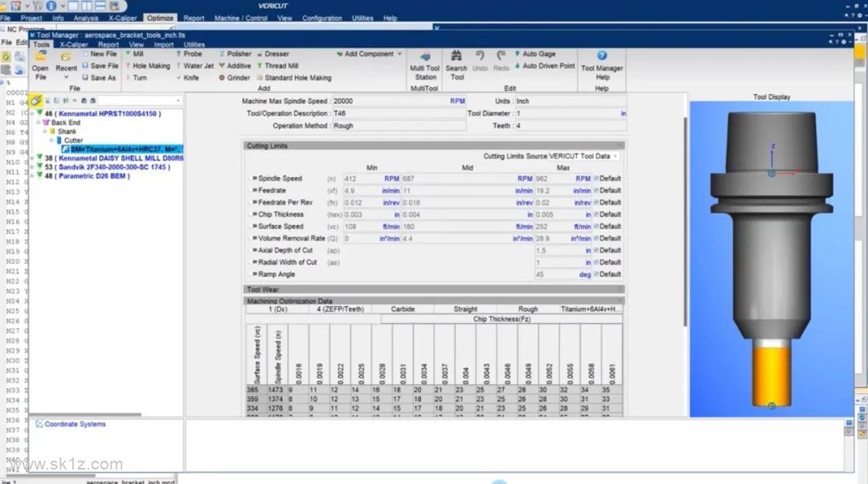
Task: Click the Cutting Limits section header
Action: [x=433, y=146]
